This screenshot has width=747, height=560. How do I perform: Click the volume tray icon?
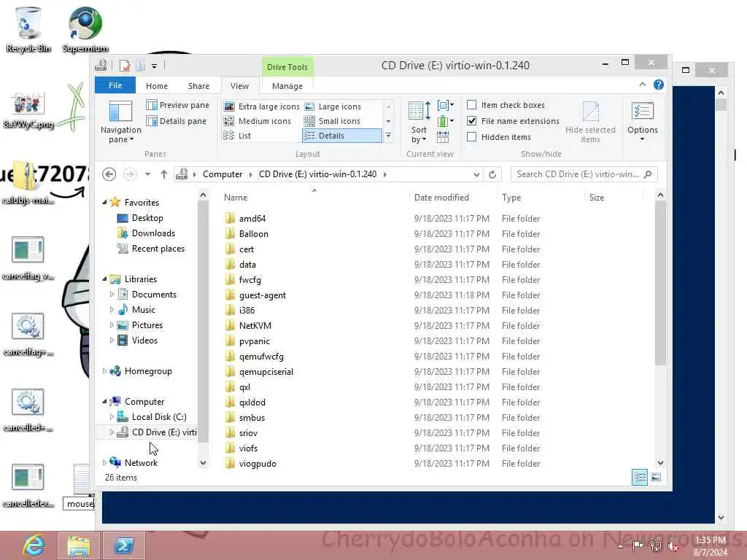click(x=673, y=547)
